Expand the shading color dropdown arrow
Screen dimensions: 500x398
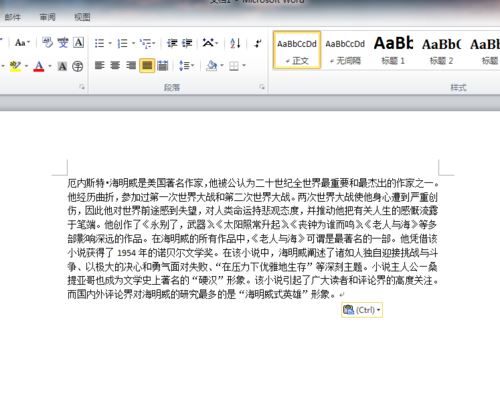pos(222,66)
